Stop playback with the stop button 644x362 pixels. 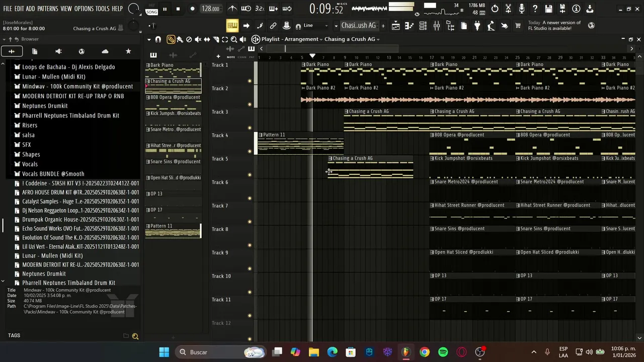click(178, 9)
